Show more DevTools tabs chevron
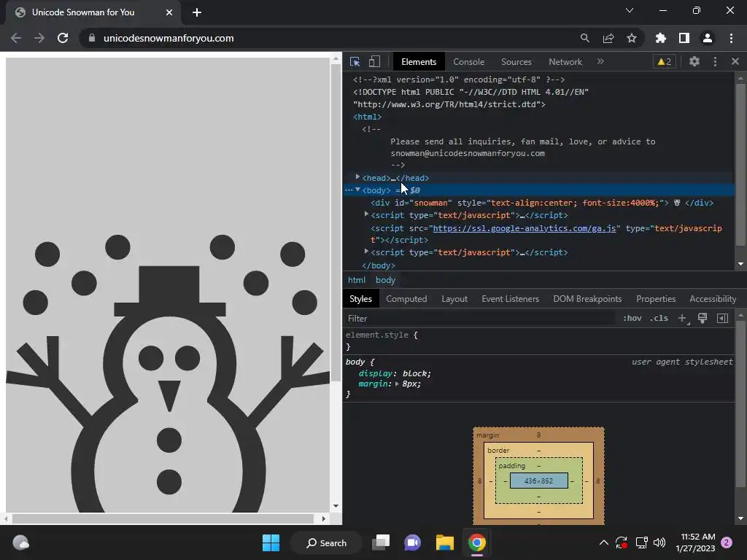 600,61
